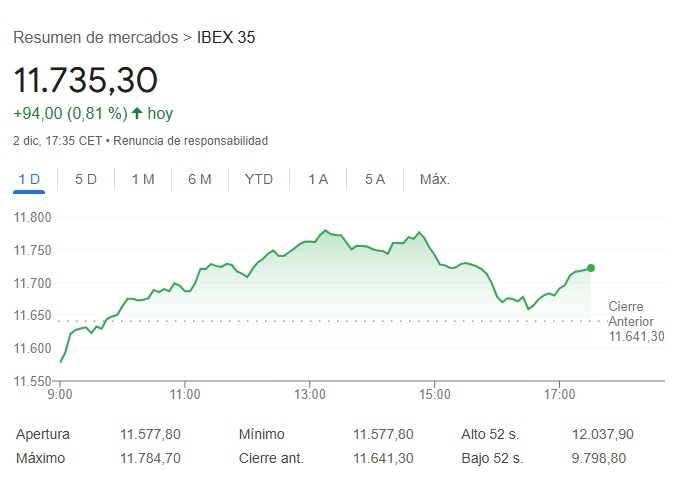Show the 1 A yearly chart
The image size is (685, 482).
coord(318,179)
